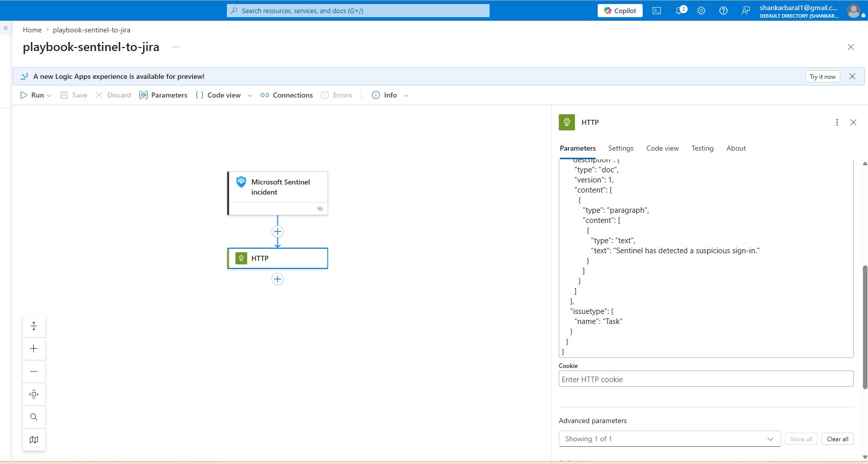
Task: Expand the Run dropdown chevron
Action: tap(49, 96)
